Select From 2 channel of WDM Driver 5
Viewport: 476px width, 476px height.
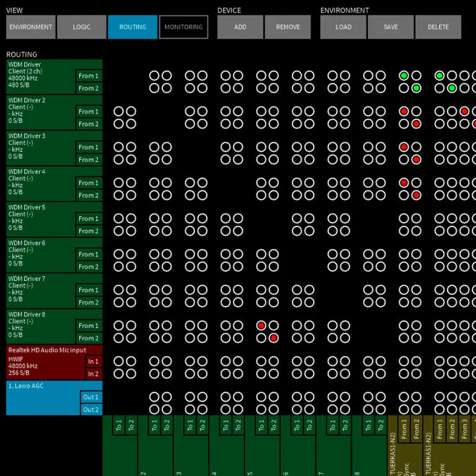click(89, 231)
